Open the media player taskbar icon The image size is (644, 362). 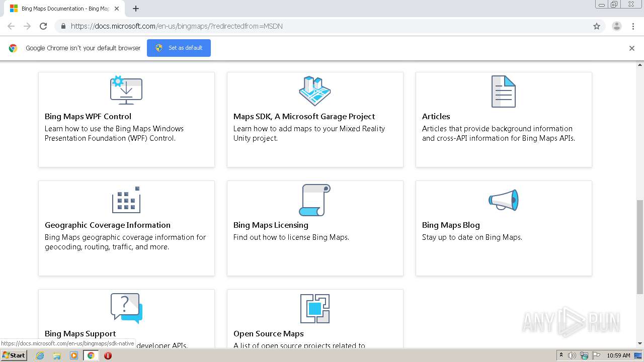(x=74, y=355)
